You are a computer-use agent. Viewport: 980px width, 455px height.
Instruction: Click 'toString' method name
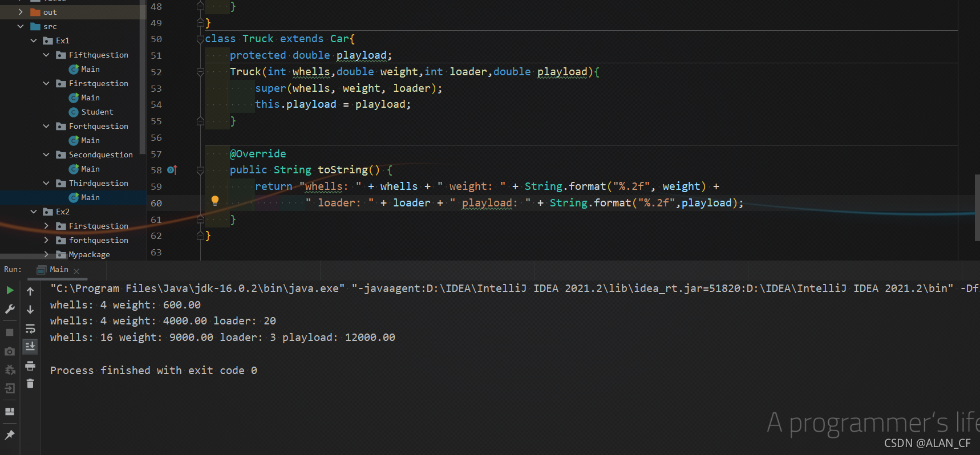343,170
